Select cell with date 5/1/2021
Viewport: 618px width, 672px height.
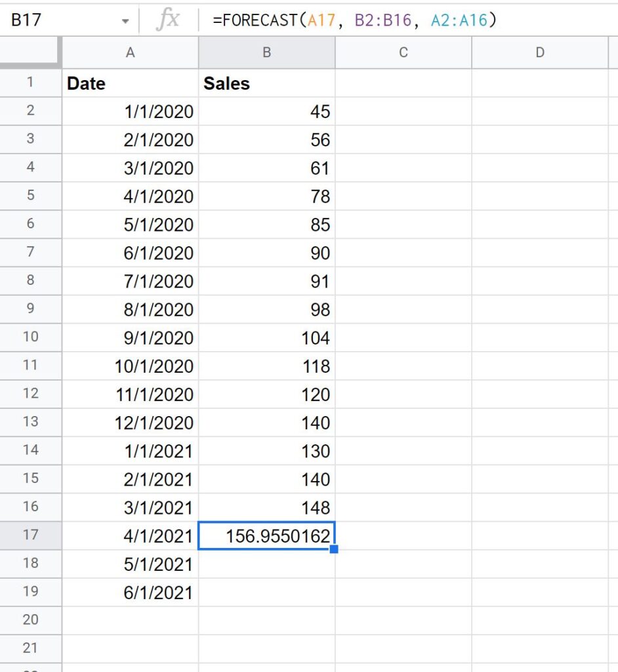(x=131, y=564)
